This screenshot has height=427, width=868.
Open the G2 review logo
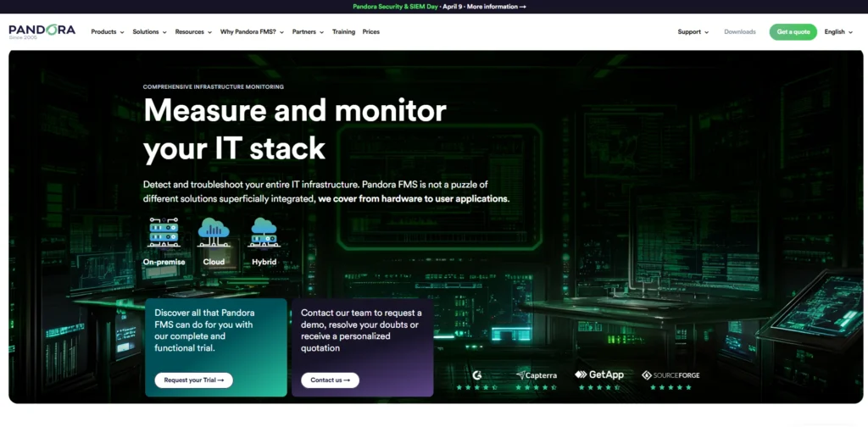476,375
